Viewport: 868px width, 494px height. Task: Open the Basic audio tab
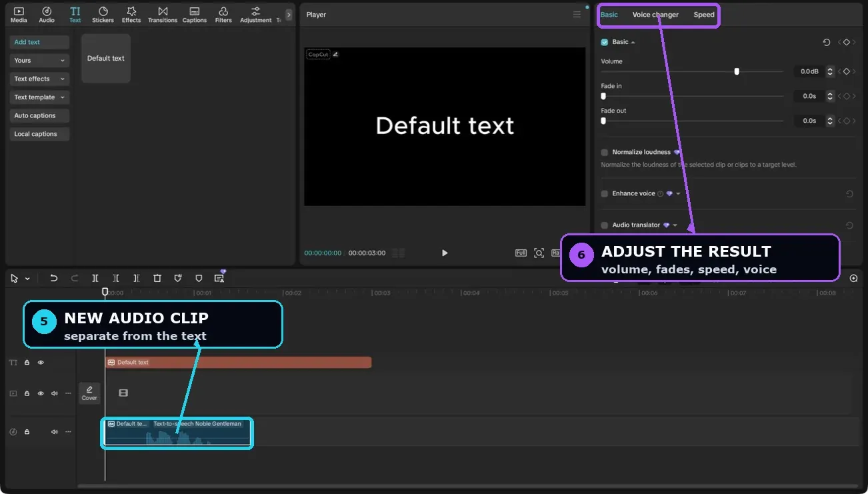point(609,15)
